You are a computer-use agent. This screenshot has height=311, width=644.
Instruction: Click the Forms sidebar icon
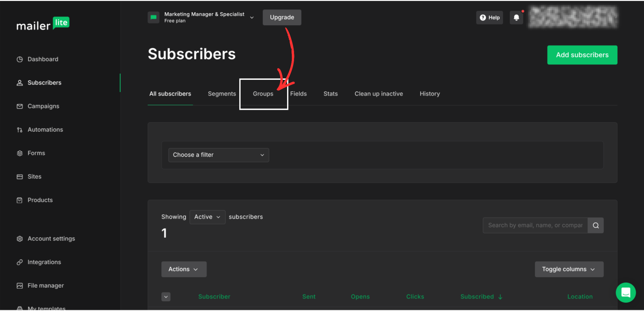[20, 153]
